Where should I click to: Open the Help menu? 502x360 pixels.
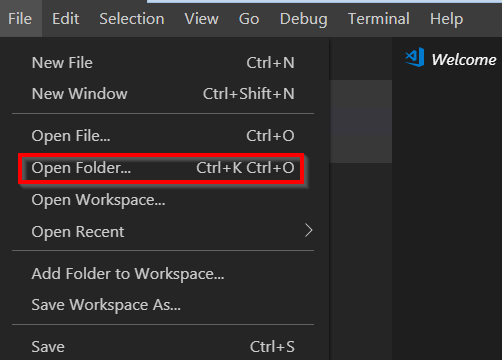pyautogui.click(x=446, y=19)
